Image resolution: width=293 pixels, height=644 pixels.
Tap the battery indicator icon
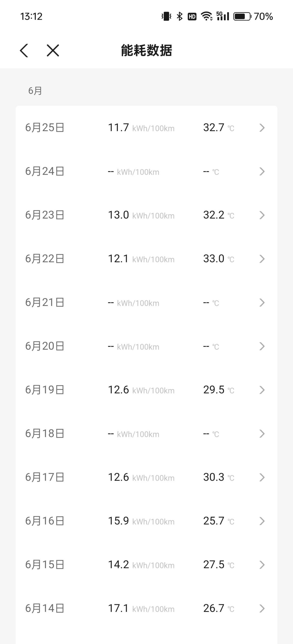pyautogui.click(x=242, y=17)
